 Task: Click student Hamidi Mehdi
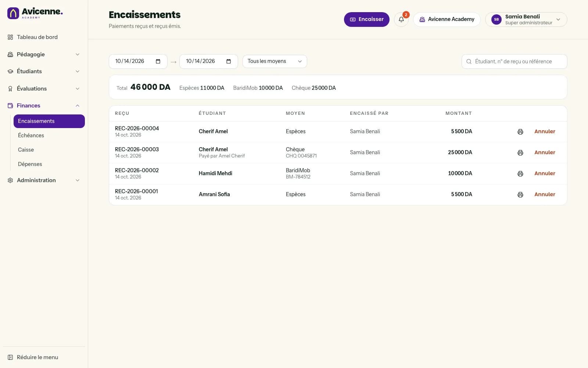[x=215, y=173]
